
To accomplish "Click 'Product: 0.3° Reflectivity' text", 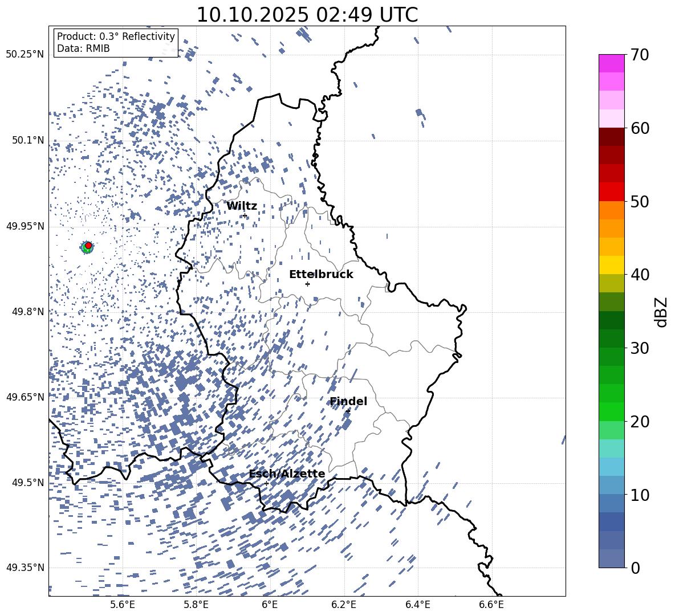I will pos(116,36).
